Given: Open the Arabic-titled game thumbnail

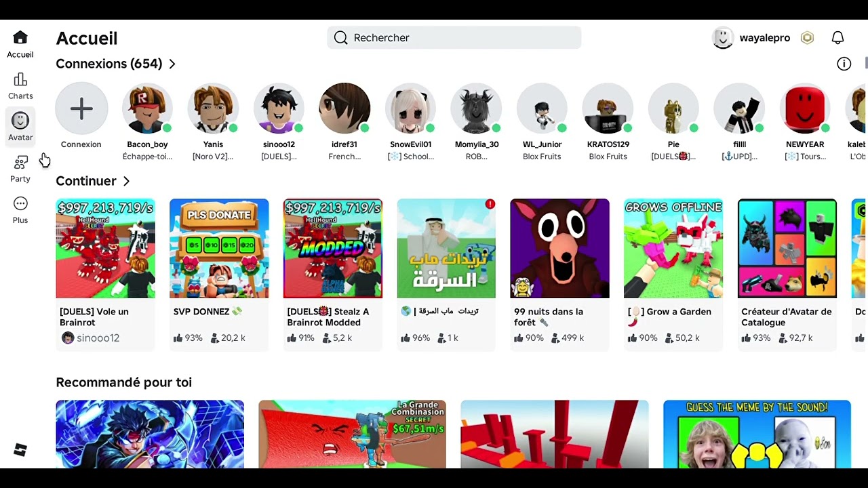Looking at the screenshot, I should tap(446, 248).
